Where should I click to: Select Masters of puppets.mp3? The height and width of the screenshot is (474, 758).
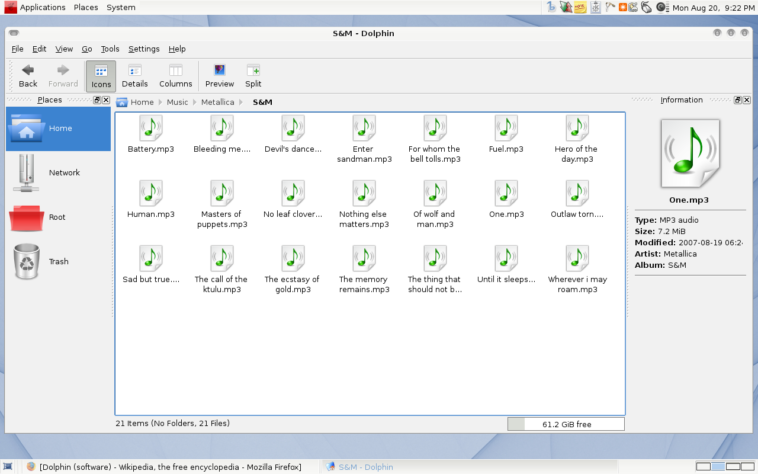[222, 204]
